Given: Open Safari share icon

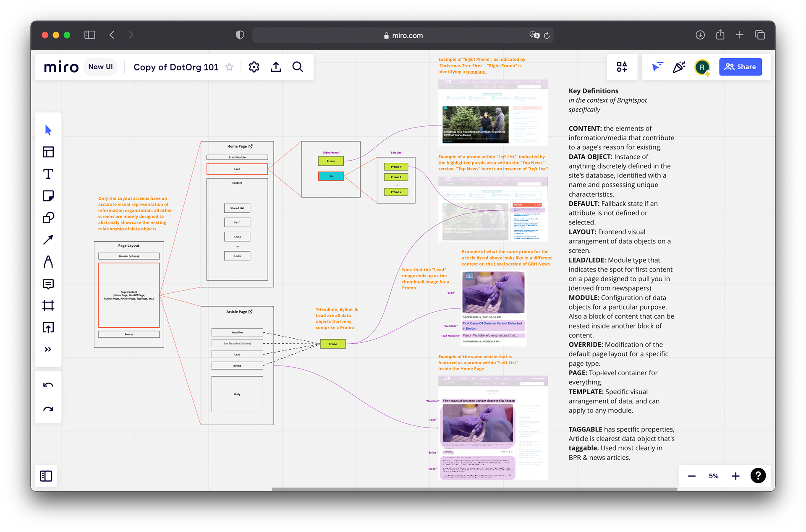Looking at the screenshot, I should pos(720,35).
